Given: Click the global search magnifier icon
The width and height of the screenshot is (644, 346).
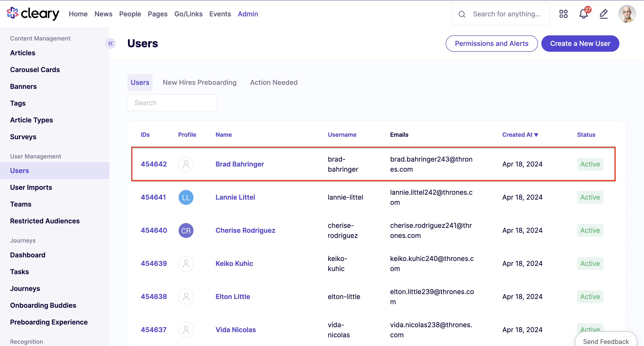Looking at the screenshot, I should 462,14.
